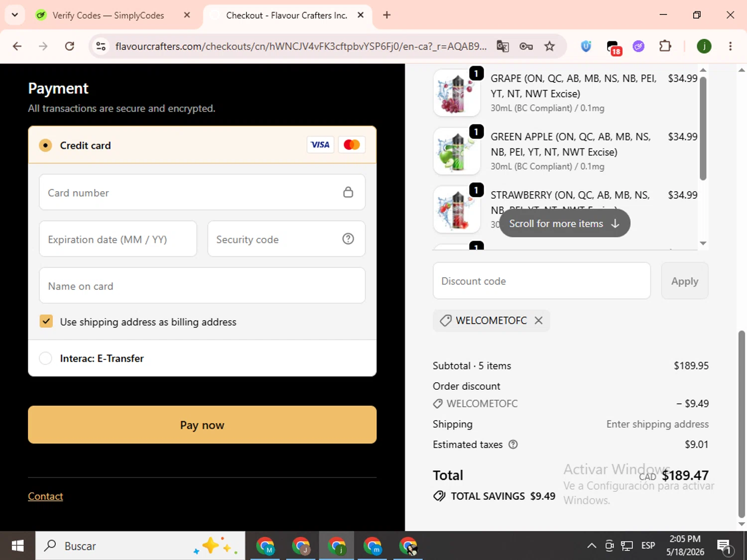
Task: Open the Extensions puzzle menu
Action: pos(665,46)
